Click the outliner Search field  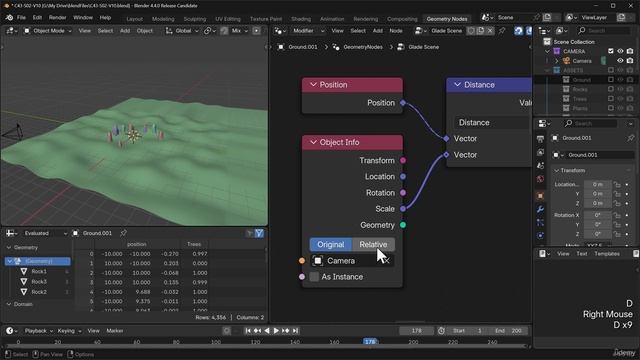(x=604, y=31)
